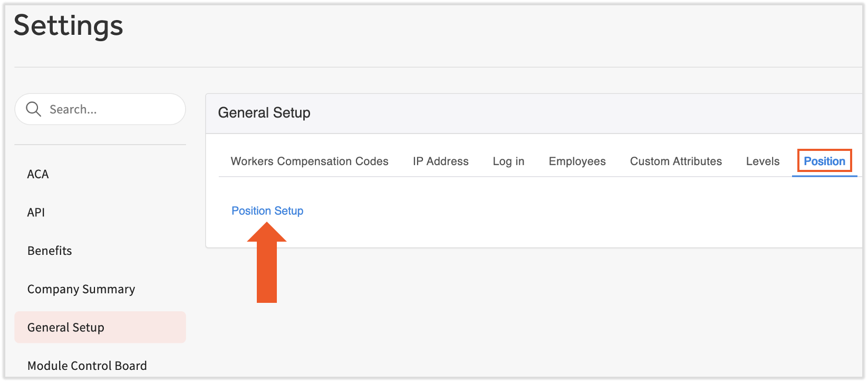This screenshot has width=868, height=382.
Task: Open the Position Setup link
Action: point(267,211)
